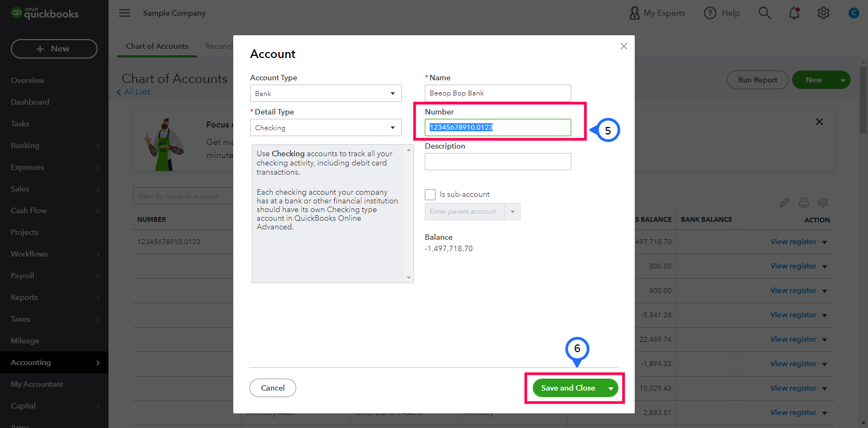Click View register for first 800.00 row
Screen dimensions: 868x428
point(793,266)
